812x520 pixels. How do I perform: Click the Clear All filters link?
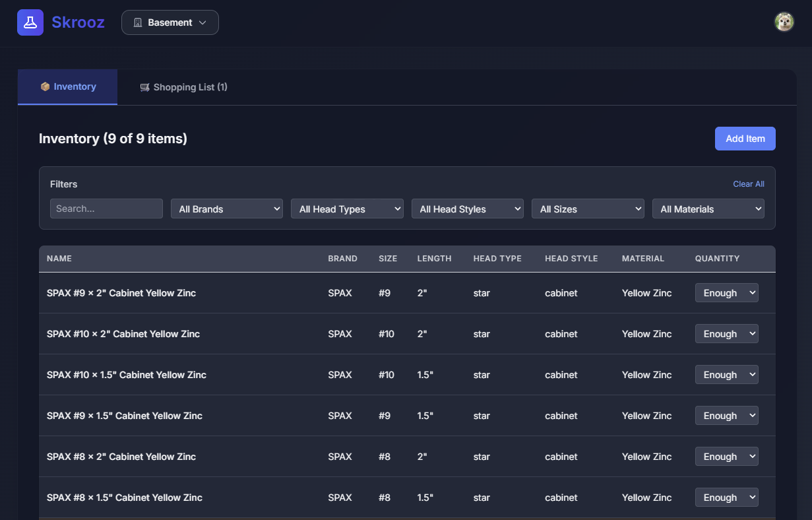748,184
